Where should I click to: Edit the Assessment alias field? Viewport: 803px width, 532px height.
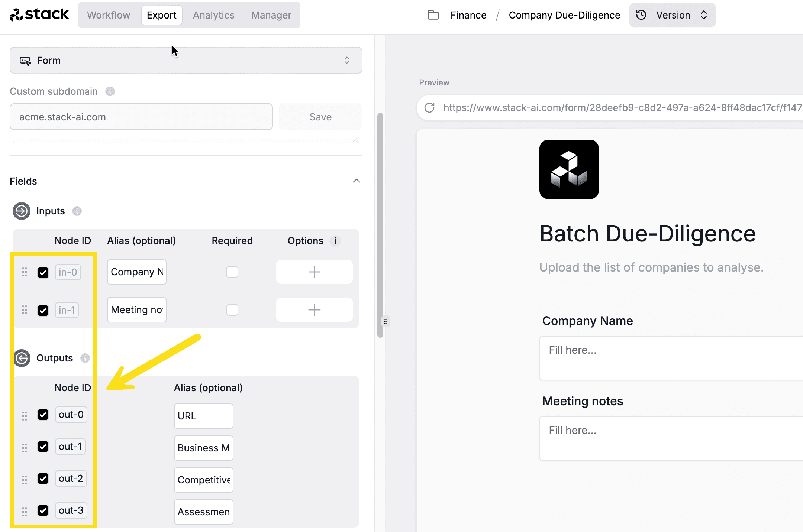click(204, 512)
